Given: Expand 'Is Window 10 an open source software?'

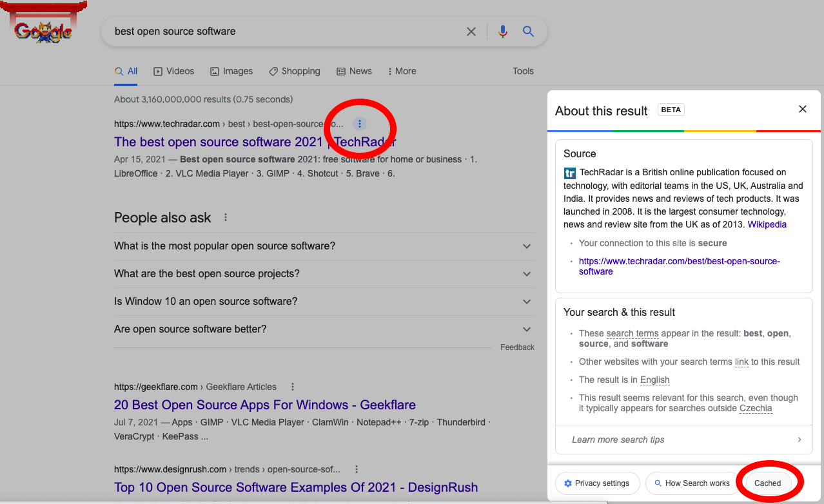Looking at the screenshot, I should tap(324, 302).
